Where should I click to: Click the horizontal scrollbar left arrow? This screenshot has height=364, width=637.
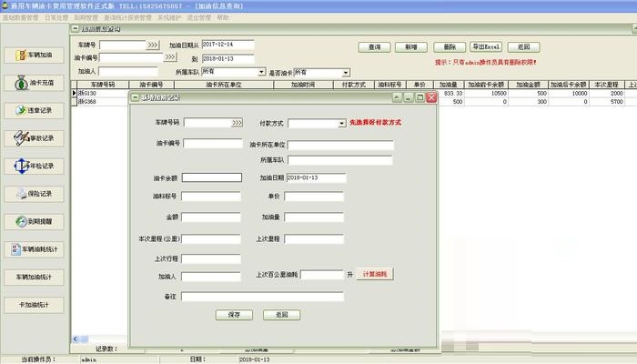click(76, 339)
